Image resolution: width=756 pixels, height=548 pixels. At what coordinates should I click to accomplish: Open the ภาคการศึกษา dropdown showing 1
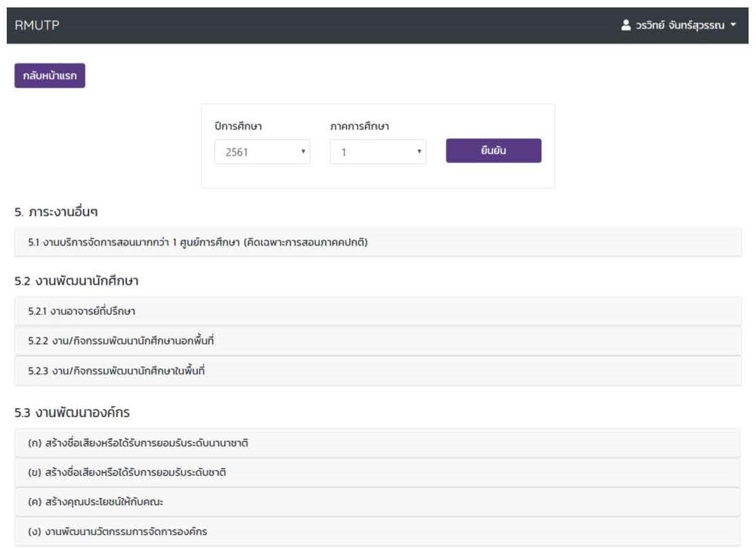(x=378, y=152)
